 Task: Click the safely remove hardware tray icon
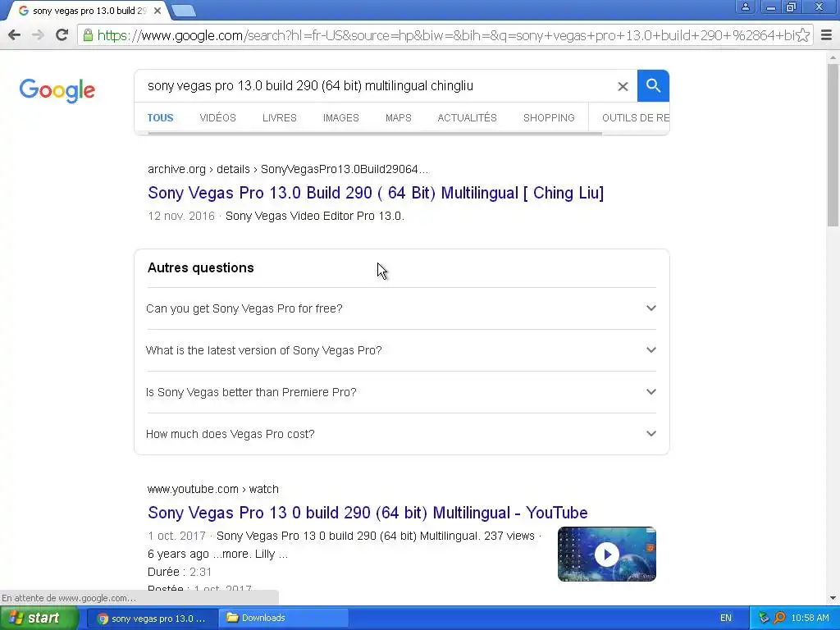[764, 618]
